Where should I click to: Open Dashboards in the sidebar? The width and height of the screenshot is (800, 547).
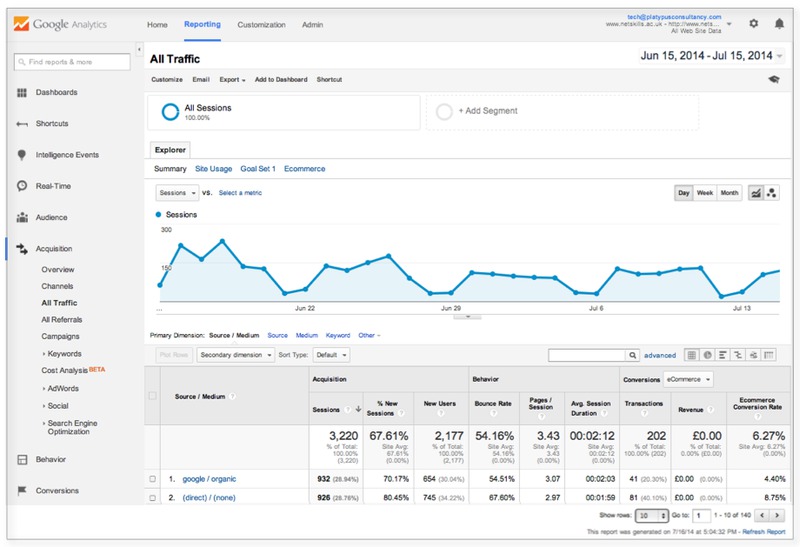click(56, 92)
